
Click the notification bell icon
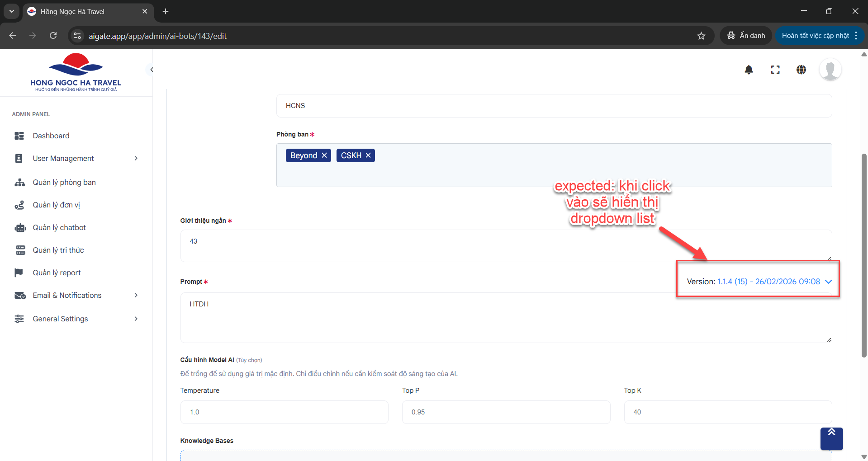(x=749, y=70)
